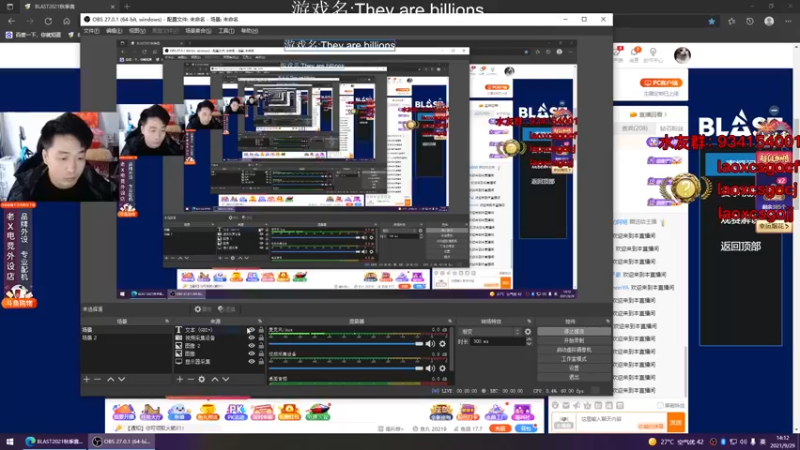Click microphone icon in system tray
The width and height of the screenshot is (800, 450).
[x=753, y=442]
